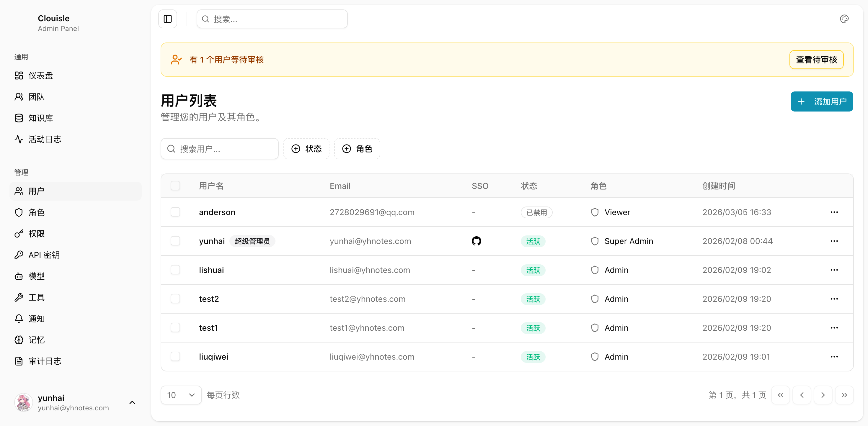Tick the checkbox for test2
The width and height of the screenshot is (868, 426).
tap(175, 299)
